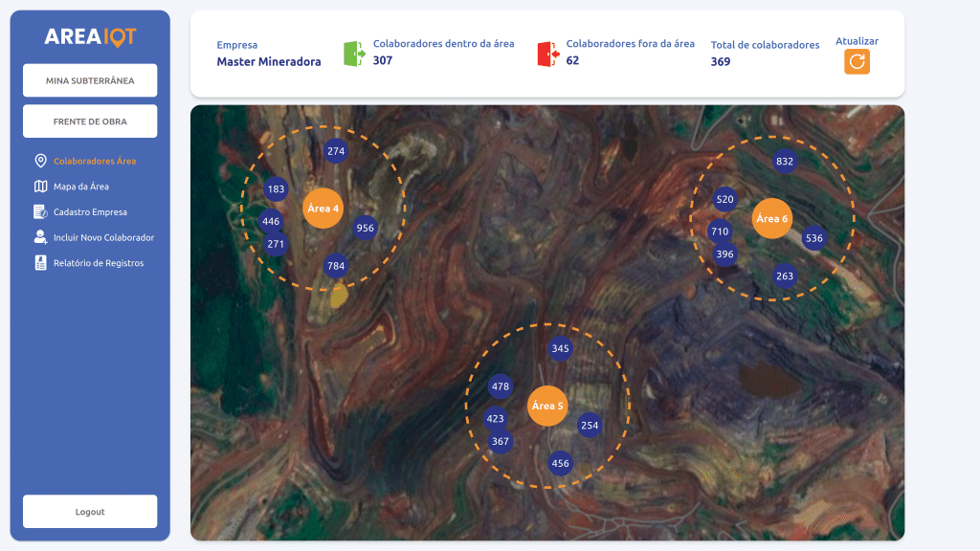This screenshot has width=980, height=551.
Task: Click the map pin icon for Colaboradores Área
Action: (x=40, y=161)
